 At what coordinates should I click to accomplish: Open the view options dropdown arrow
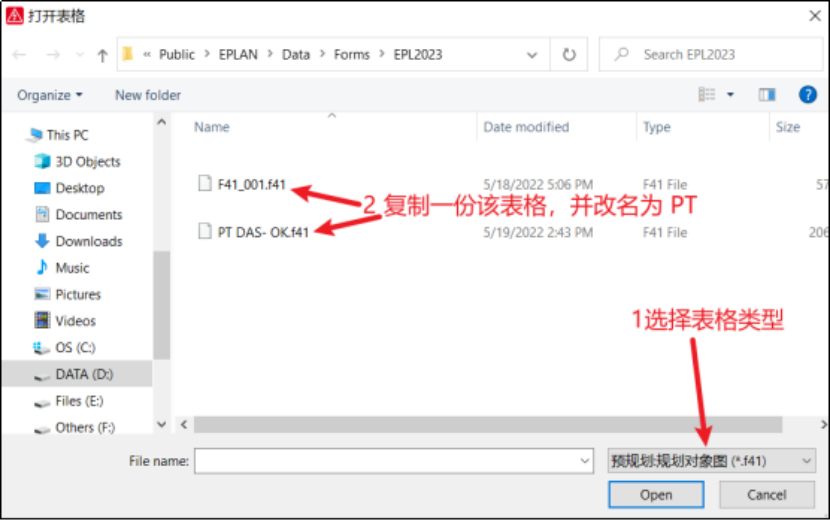[x=730, y=95]
